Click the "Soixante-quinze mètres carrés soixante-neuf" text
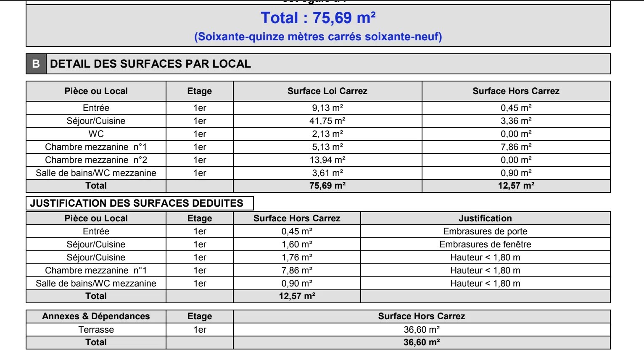Viewport: 644px width, 352px height. 318,37
